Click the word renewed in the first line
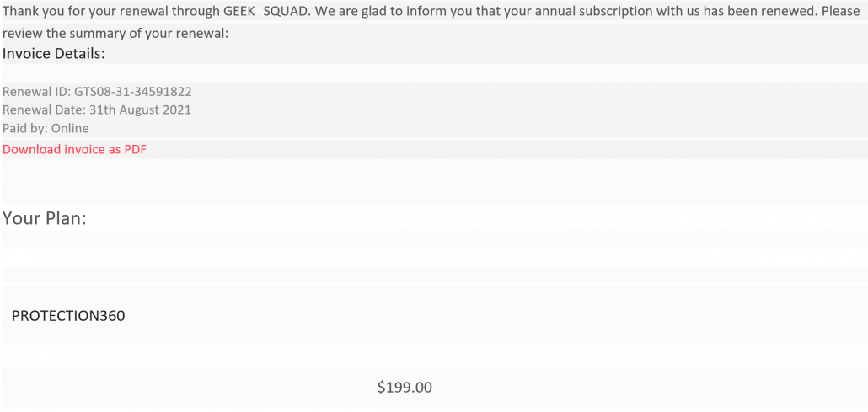Image resolution: width=868 pixels, height=412 pixels. [x=791, y=11]
